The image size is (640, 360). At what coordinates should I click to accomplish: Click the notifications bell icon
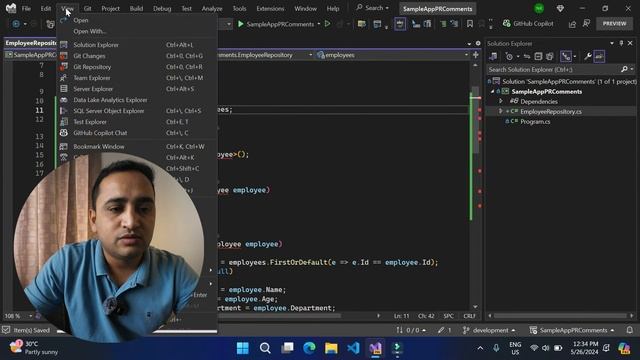tap(629, 330)
